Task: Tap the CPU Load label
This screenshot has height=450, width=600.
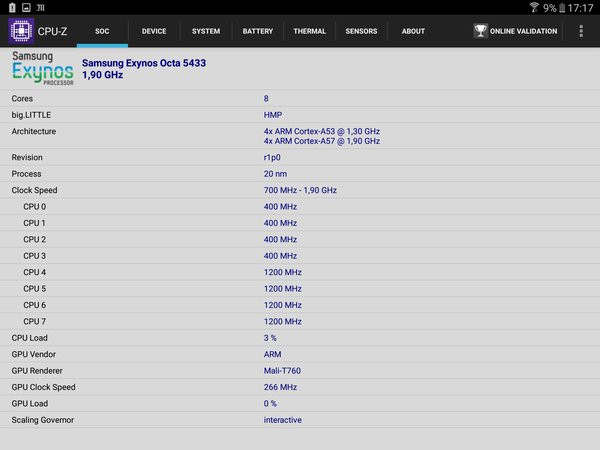Action: tap(29, 338)
